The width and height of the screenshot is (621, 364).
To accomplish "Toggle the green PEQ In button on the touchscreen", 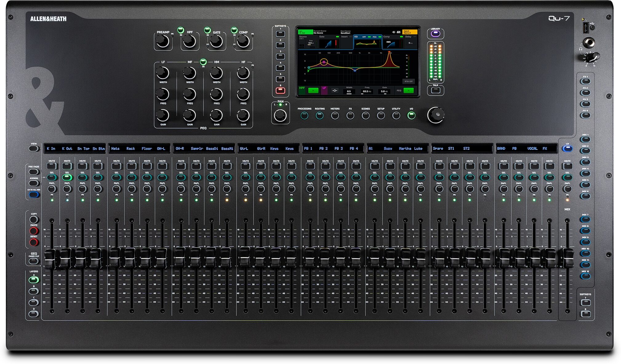I will pyautogui.click(x=409, y=90).
